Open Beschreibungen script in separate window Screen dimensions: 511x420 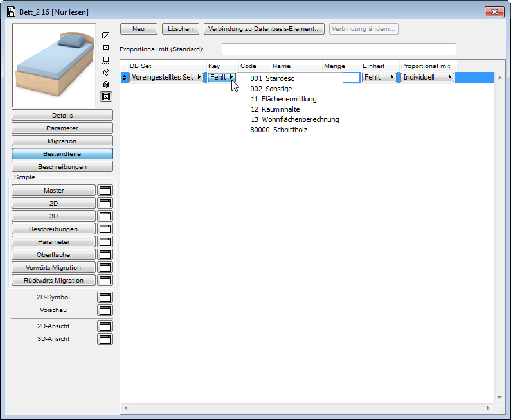click(105, 229)
